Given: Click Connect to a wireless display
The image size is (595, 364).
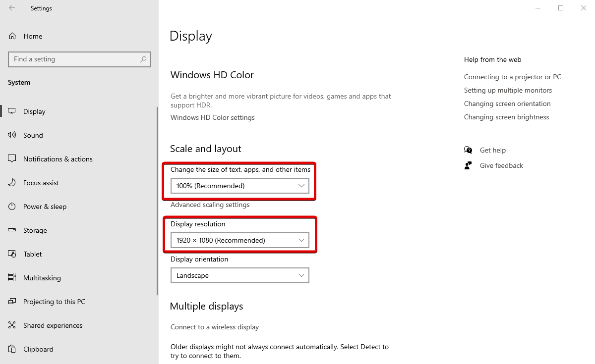Looking at the screenshot, I should (x=215, y=327).
